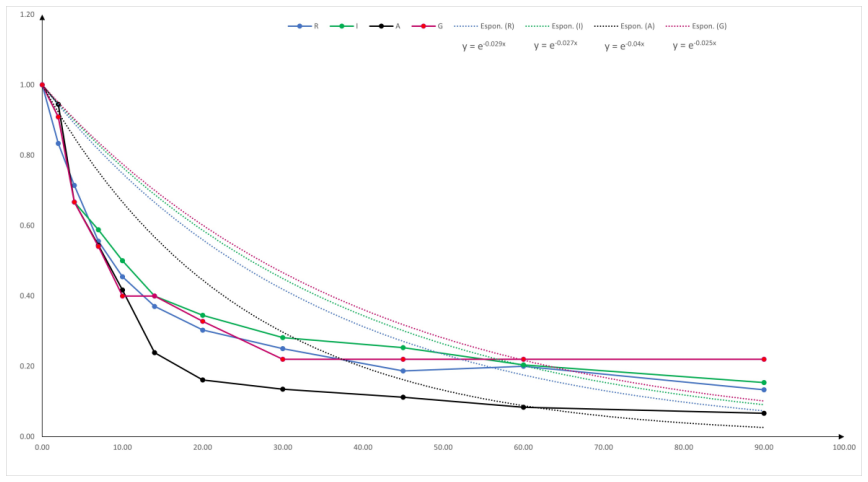Click the Espon. (I) trendline legend entry
The width and height of the screenshot is (868, 482).
554,26
